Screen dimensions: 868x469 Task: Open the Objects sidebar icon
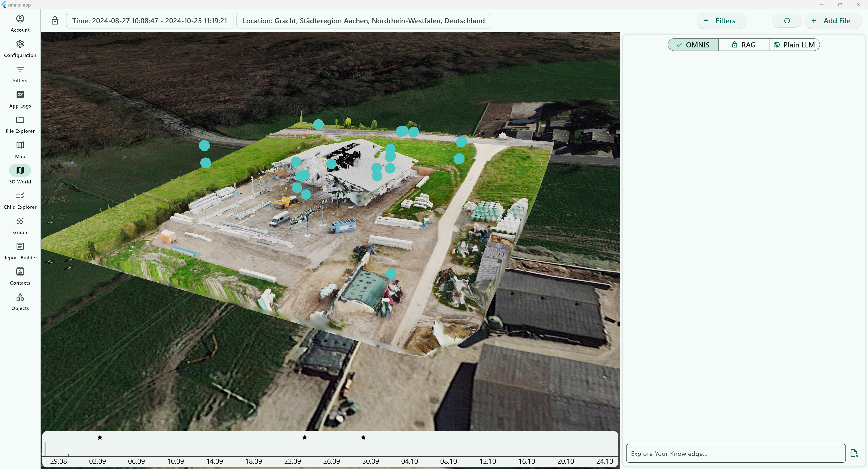click(20, 297)
